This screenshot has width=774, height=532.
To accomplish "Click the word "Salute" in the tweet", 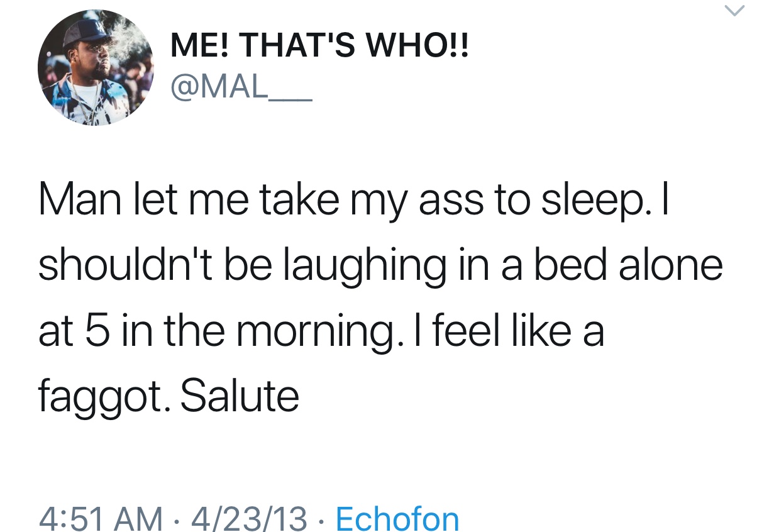I will pos(240,395).
